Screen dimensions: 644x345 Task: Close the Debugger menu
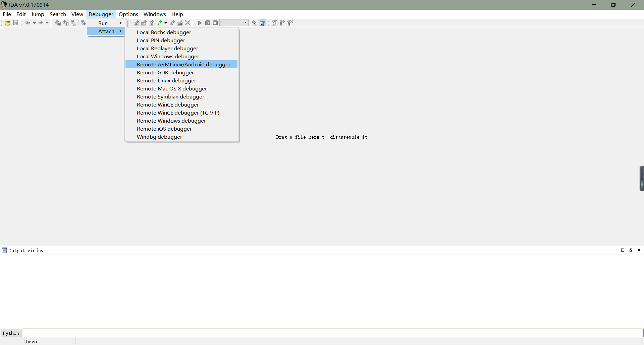pyautogui.click(x=101, y=14)
